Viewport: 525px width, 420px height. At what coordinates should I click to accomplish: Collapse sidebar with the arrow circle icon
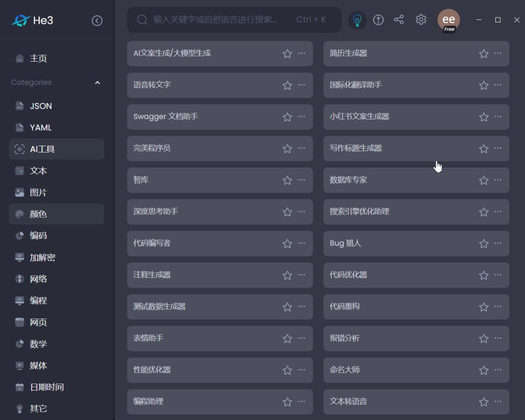(x=97, y=20)
